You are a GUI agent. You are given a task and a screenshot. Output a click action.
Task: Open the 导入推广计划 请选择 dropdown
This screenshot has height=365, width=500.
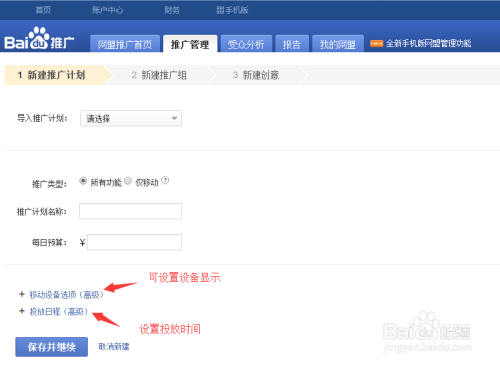point(131,118)
